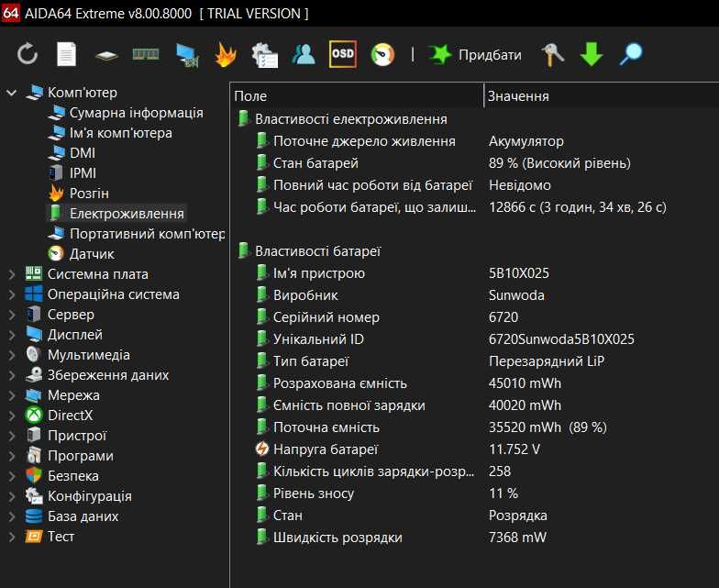Image resolution: width=719 pixels, height=588 pixels.
Task: Select the Розгін tree item
Action: (90, 194)
